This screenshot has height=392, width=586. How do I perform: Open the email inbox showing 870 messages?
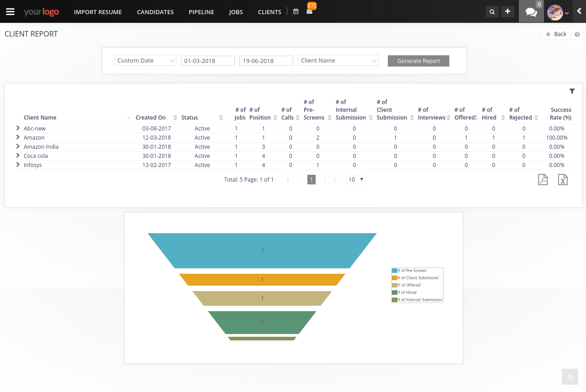[x=309, y=11]
